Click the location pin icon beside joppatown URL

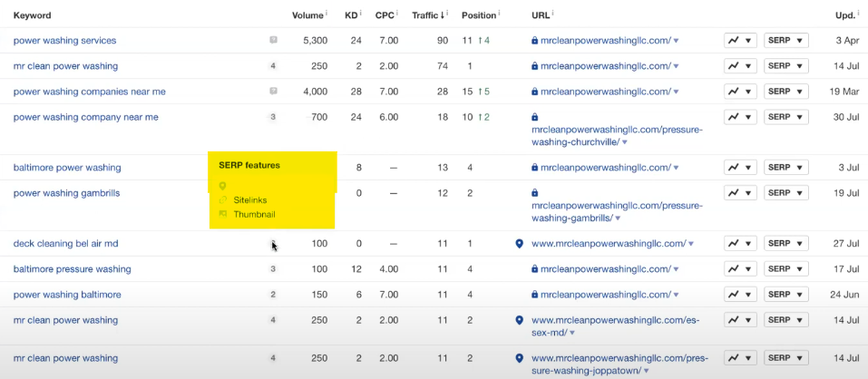coord(519,358)
